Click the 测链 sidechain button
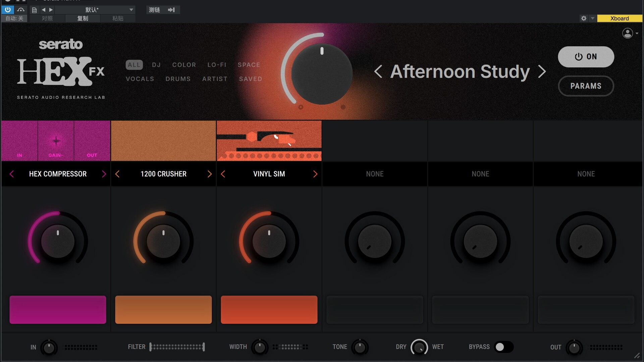644x362 pixels. pyautogui.click(x=155, y=10)
